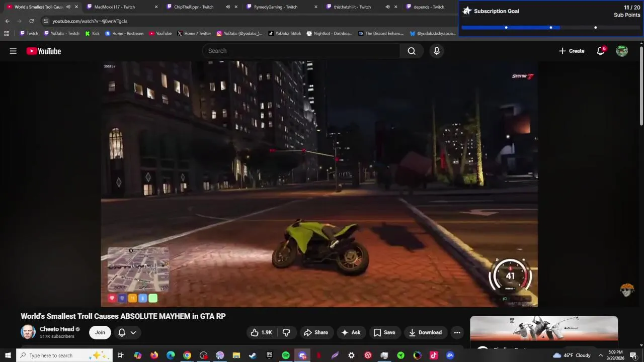Dislike the video with thumbs down

coord(286,332)
